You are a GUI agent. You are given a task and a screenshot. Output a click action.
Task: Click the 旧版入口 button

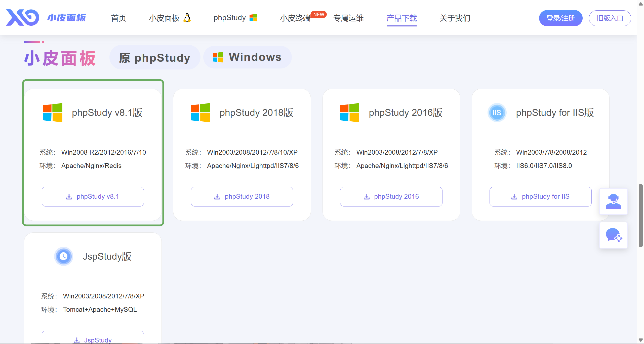610,18
